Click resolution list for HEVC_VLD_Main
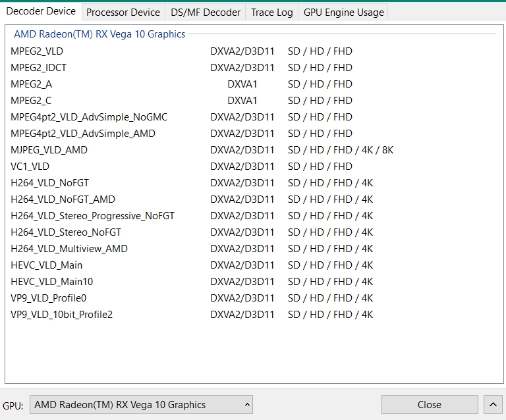This screenshot has height=420, width=506. pyautogui.click(x=330, y=265)
